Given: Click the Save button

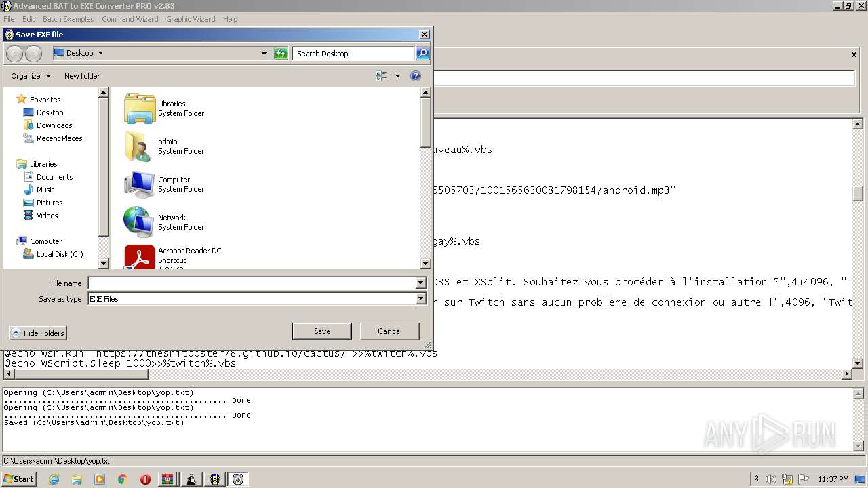Looking at the screenshot, I should point(322,331).
